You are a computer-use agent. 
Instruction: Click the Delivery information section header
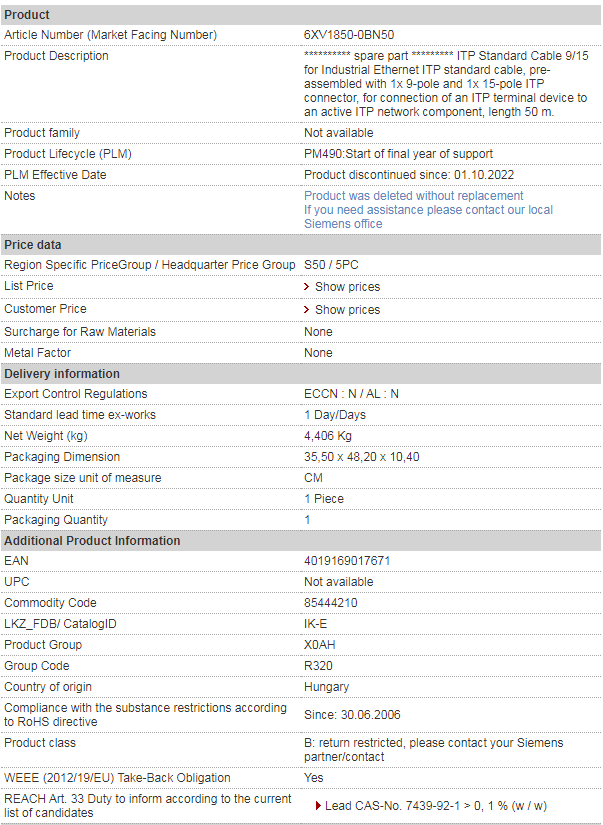click(301, 374)
